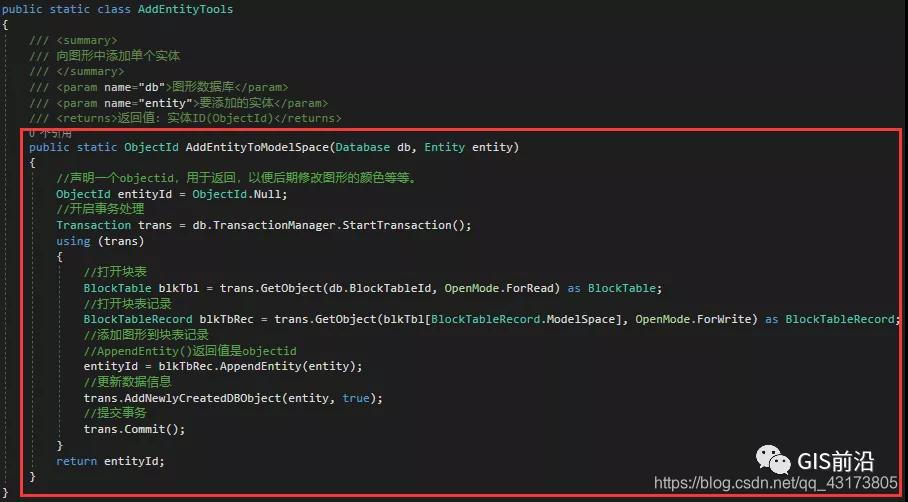908x502 pixels.
Task: Click the comment //添加图形到块表记录
Action: coord(146,335)
